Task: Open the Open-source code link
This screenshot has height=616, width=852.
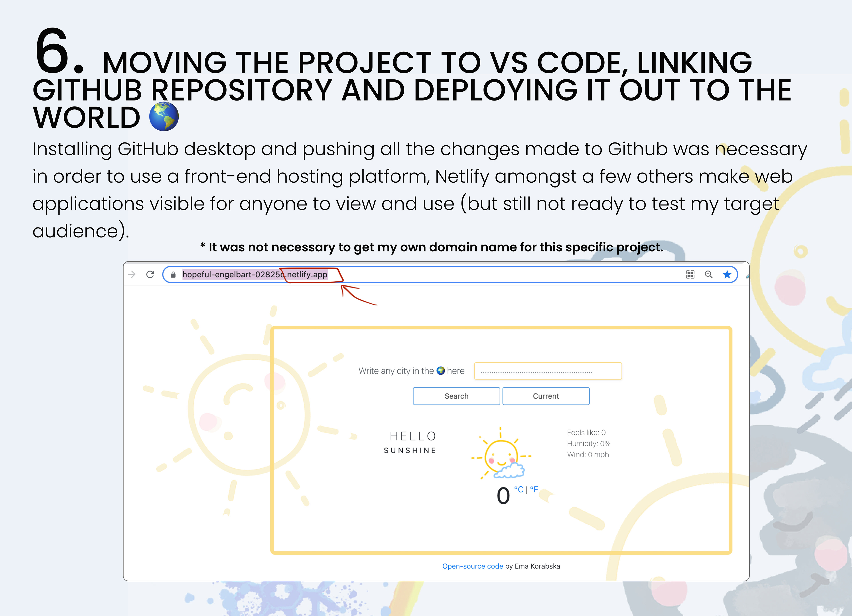Action: point(472,566)
